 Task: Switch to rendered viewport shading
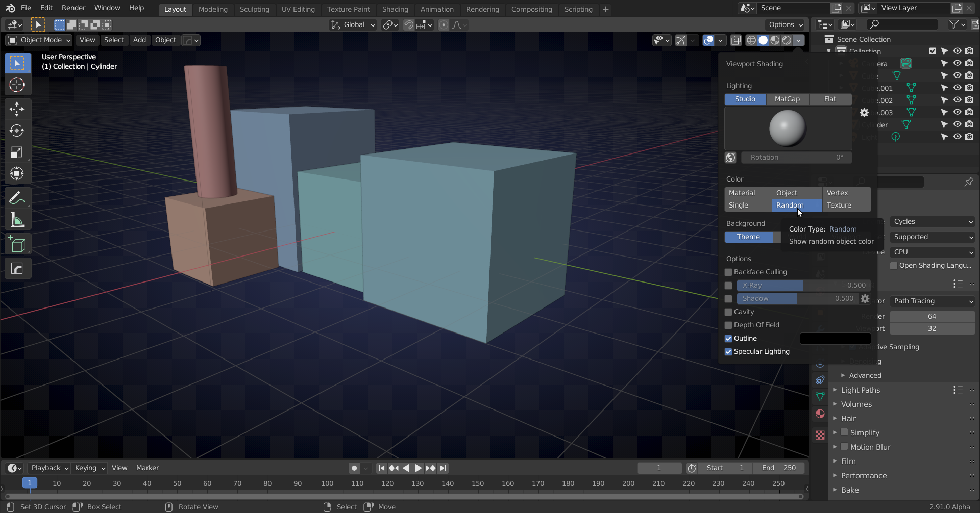[787, 40]
